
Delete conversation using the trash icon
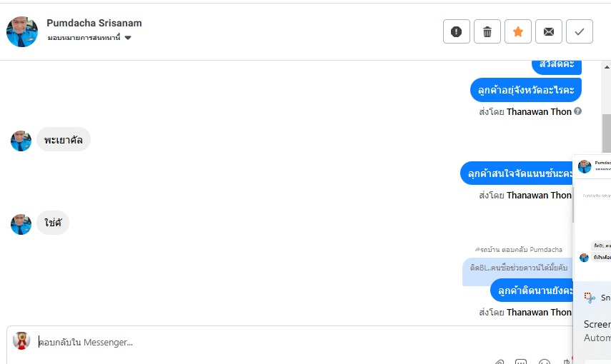click(x=487, y=31)
